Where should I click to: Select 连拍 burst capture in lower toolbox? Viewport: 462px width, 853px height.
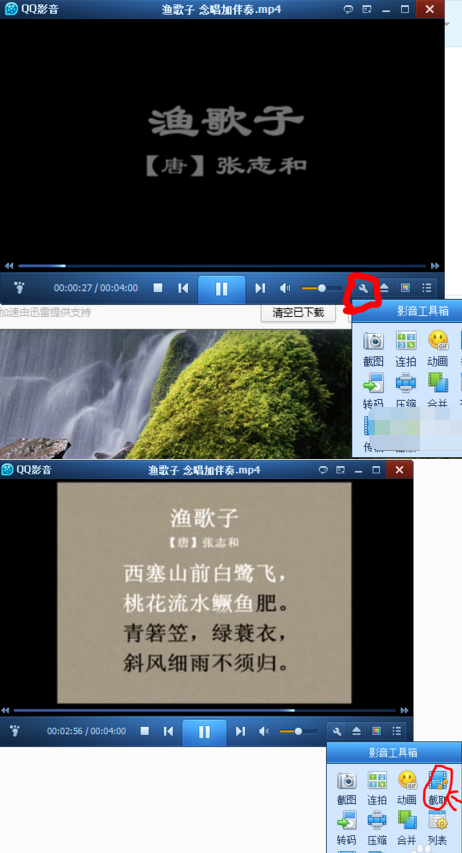(377, 788)
